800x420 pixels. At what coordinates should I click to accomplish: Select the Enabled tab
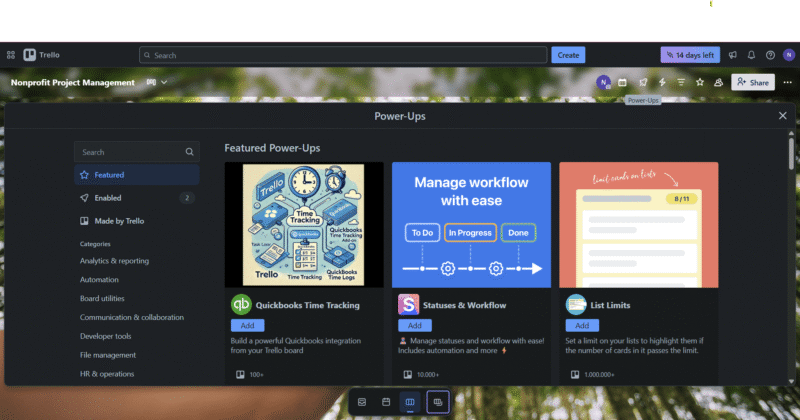(137, 198)
